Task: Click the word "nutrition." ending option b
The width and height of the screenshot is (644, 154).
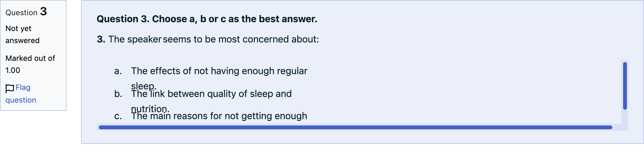Action: (x=150, y=109)
